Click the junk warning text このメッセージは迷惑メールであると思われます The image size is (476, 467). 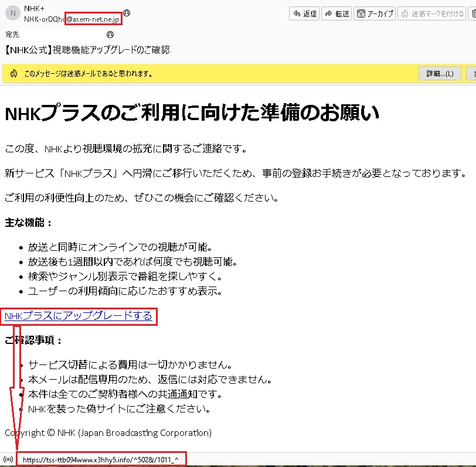[89, 73]
